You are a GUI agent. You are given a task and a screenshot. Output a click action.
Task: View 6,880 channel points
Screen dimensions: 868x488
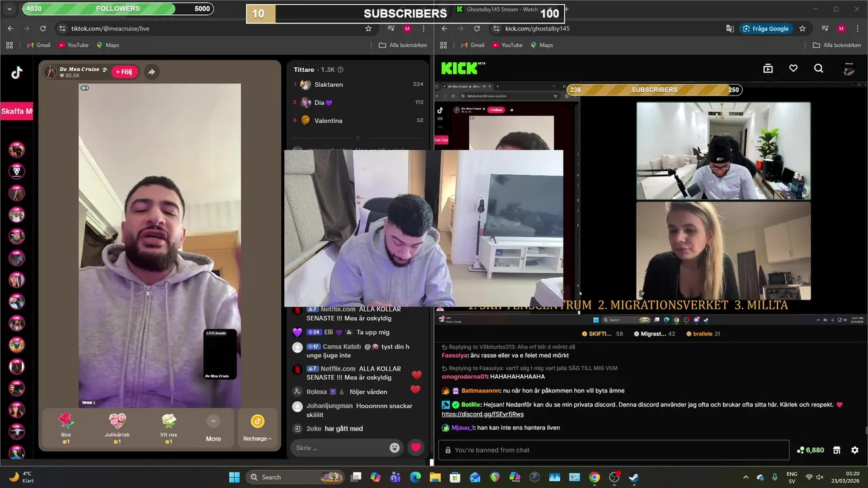pos(810,450)
